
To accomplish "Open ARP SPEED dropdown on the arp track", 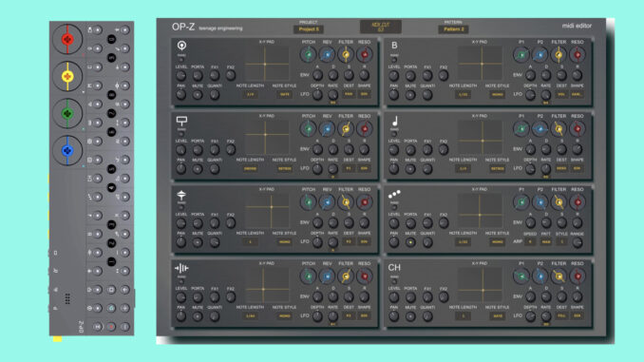I will coord(530,241).
